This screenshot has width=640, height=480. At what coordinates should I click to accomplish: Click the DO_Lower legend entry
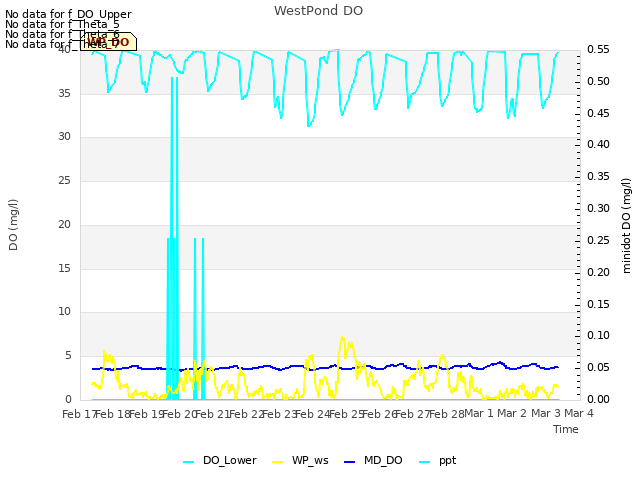tap(220, 460)
